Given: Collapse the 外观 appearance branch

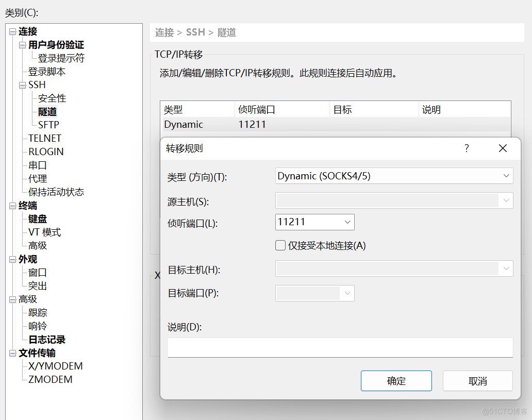Looking at the screenshot, I should coord(12,259).
